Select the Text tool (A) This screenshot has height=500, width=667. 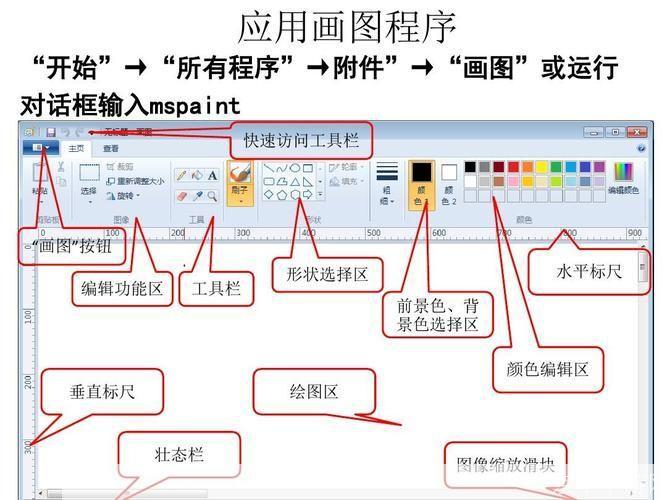point(212,175)
